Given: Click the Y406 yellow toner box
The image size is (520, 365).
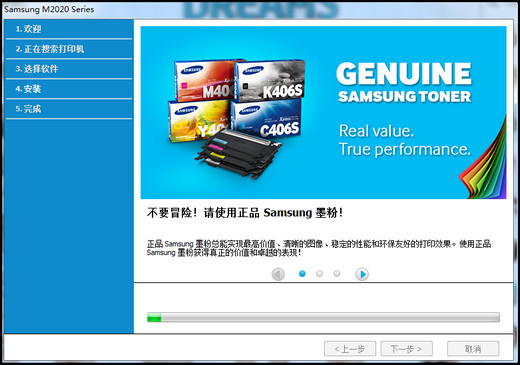Looking at the screenshot, I should coord(199,121).
